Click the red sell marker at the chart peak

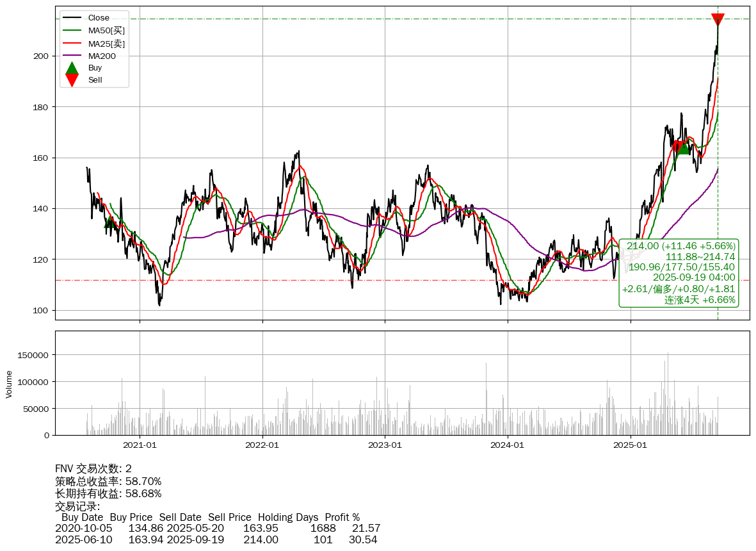pos(718,20)
